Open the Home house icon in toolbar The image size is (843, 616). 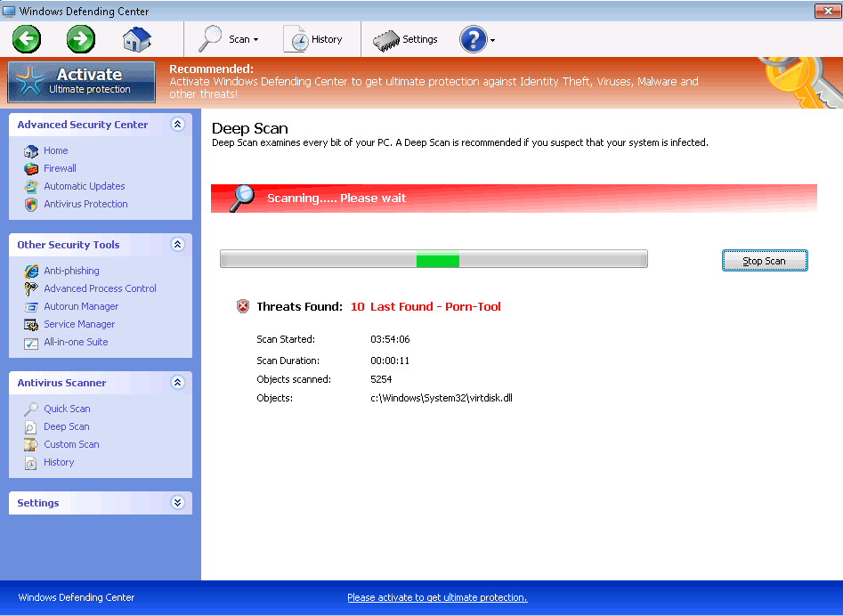136,39
